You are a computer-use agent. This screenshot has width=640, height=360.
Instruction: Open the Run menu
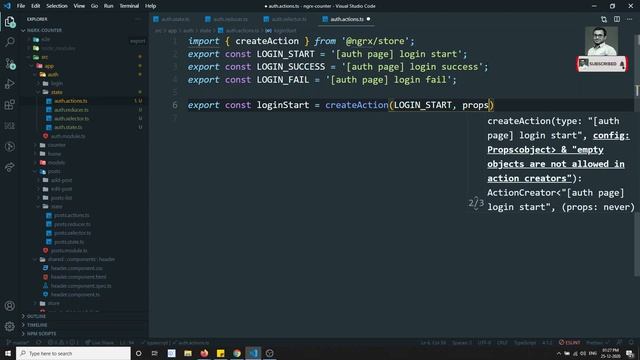pyautogui.click(x=108, y=6)
